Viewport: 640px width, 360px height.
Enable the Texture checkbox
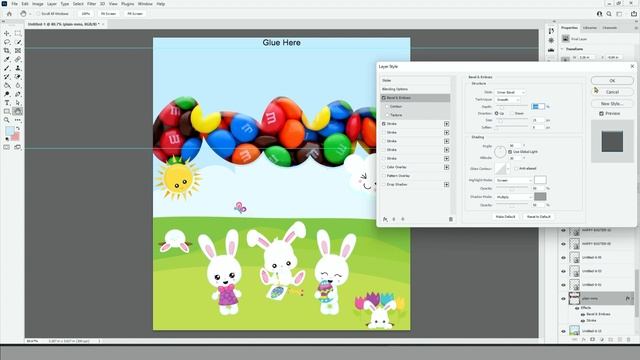[x=387, y=115]
